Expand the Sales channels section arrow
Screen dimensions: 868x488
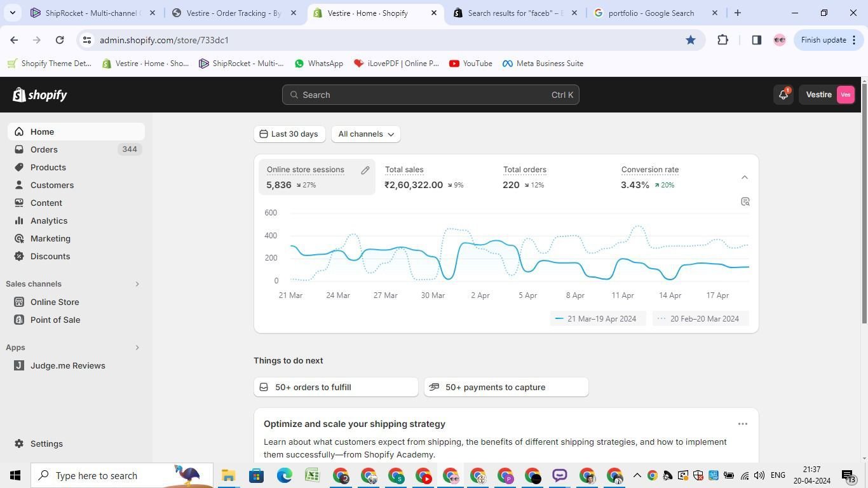point(137,284)
